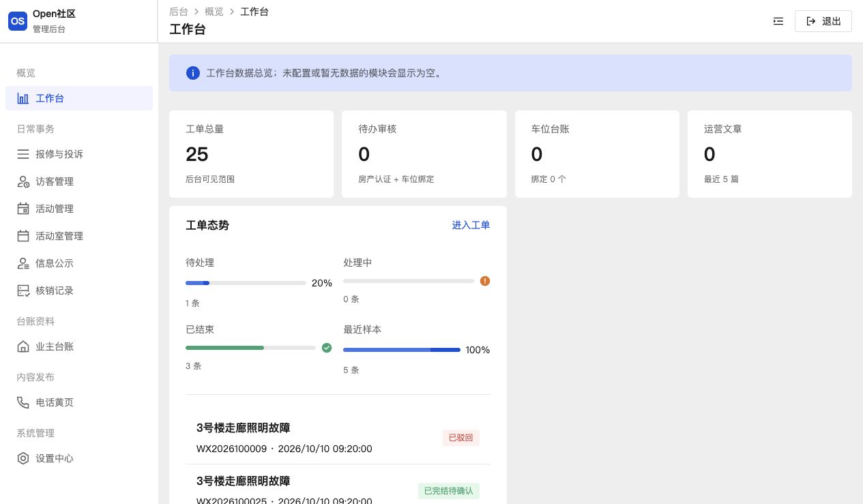Click the 报修与投诉 list icon

[23, 154]
